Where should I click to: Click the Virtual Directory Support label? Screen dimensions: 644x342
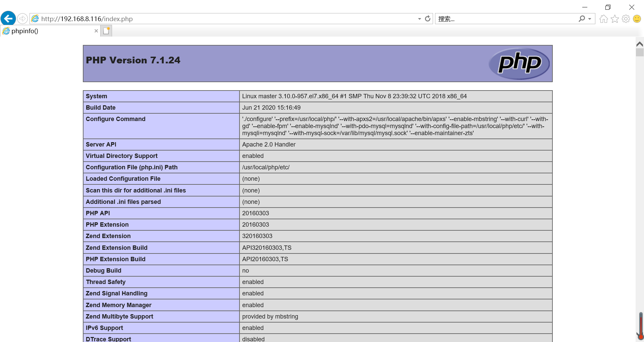coord(122,156)
